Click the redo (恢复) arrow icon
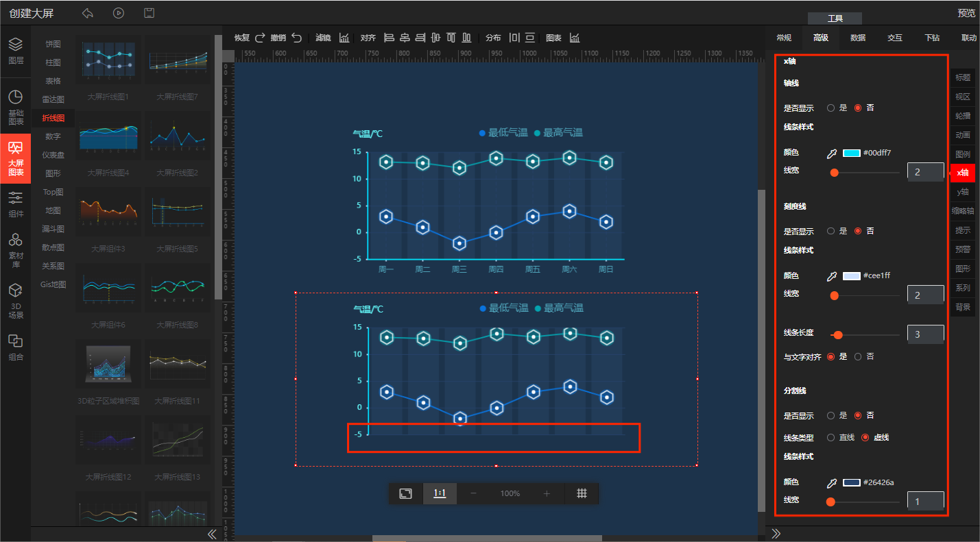Viewport: 980px width, 542px height. (261, 38)
